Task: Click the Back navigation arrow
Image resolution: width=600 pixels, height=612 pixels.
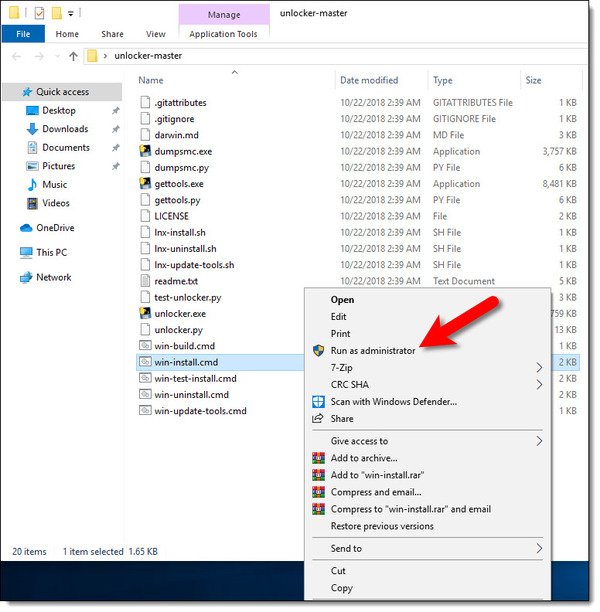Action: coord(16,57)
